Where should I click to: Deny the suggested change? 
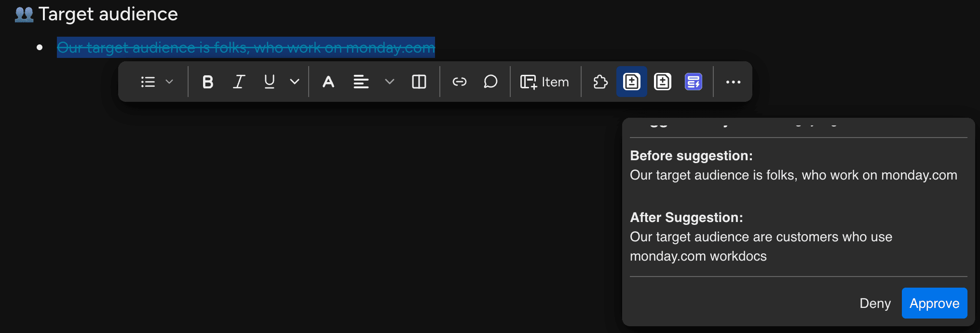(875, 303)
